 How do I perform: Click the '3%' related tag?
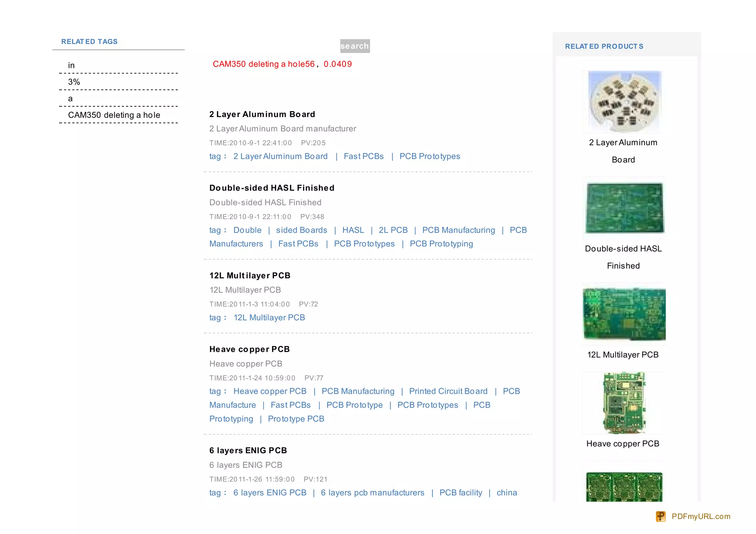point(74,82)
